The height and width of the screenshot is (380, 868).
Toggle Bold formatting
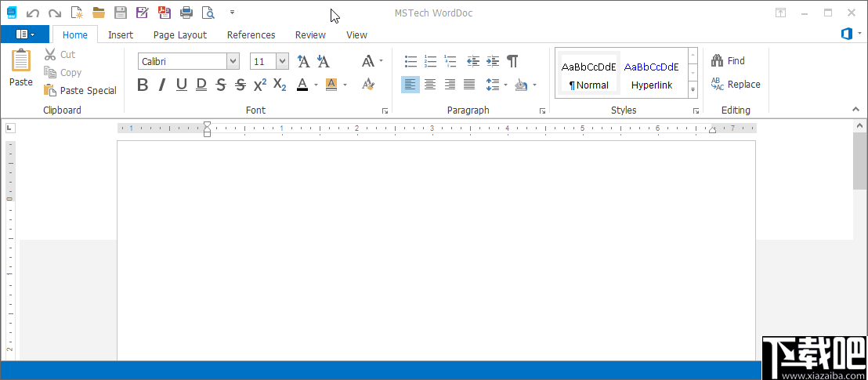click(143, 85)
